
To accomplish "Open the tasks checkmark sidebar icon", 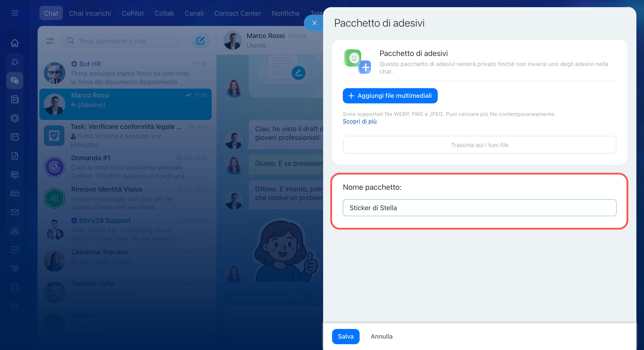I will tap(15, 250).
